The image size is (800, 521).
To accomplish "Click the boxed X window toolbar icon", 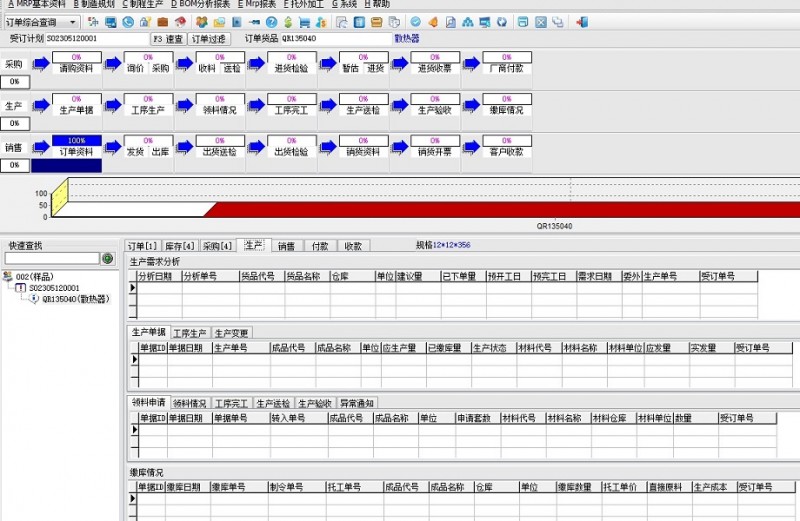I will [x=541, y=22].
